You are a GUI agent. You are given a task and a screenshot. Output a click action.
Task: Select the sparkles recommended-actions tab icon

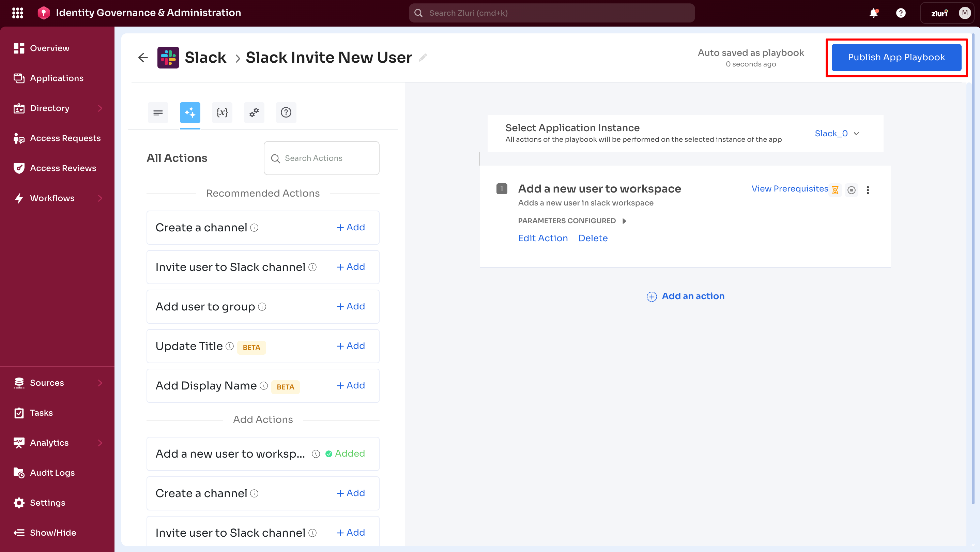click(190, 112)
